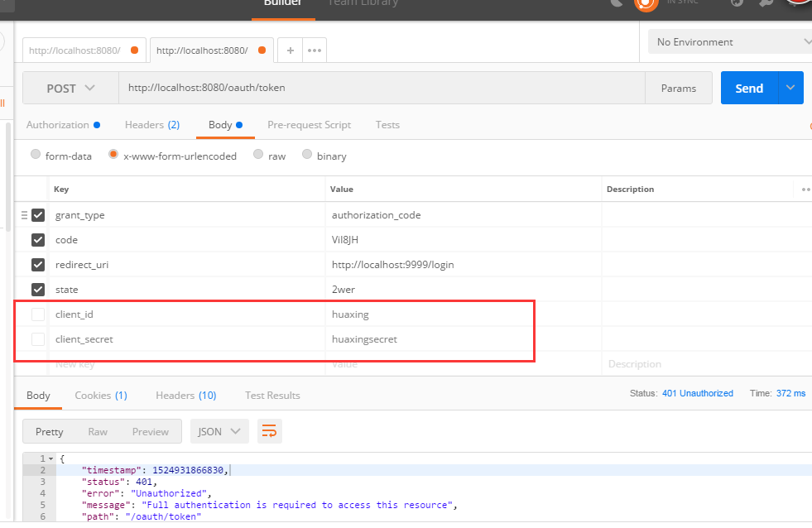Toggle line wrap in response body
The image size is (812, 528).
[269, 431]
